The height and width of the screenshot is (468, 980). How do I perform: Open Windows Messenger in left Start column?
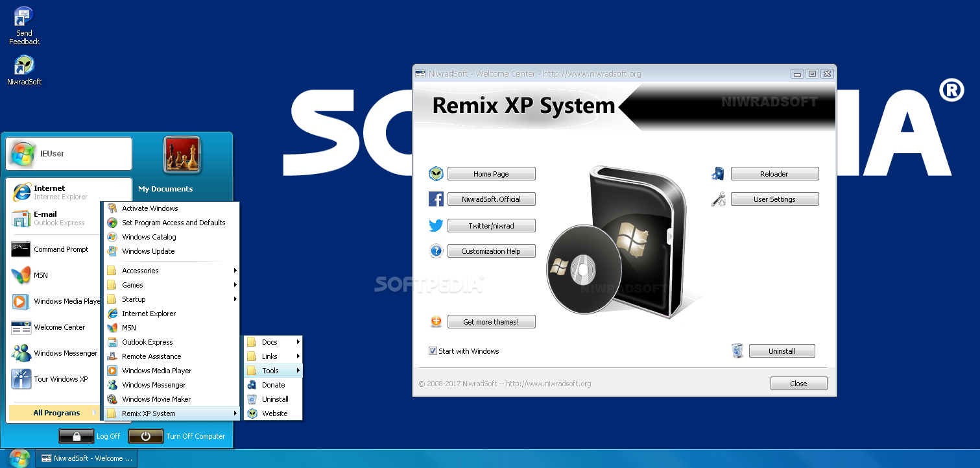tap(54, 353)
